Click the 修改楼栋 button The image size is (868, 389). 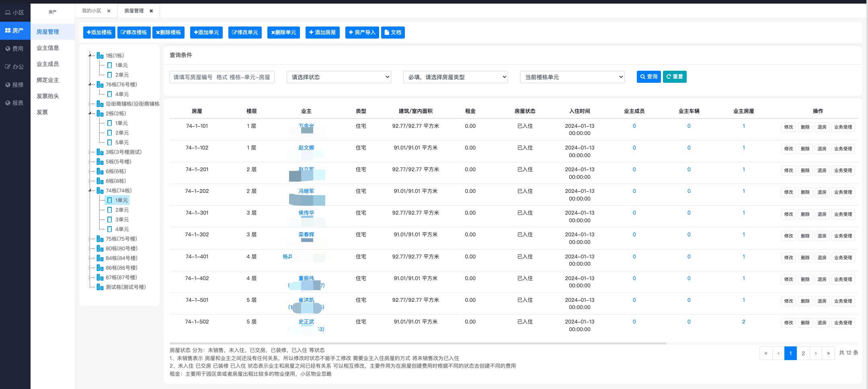(134, 33)
